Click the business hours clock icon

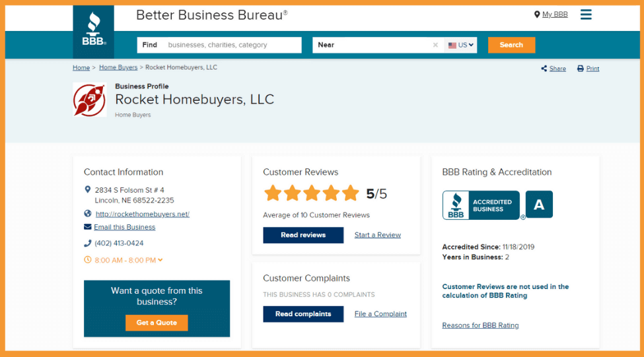(x=87, y=260)
